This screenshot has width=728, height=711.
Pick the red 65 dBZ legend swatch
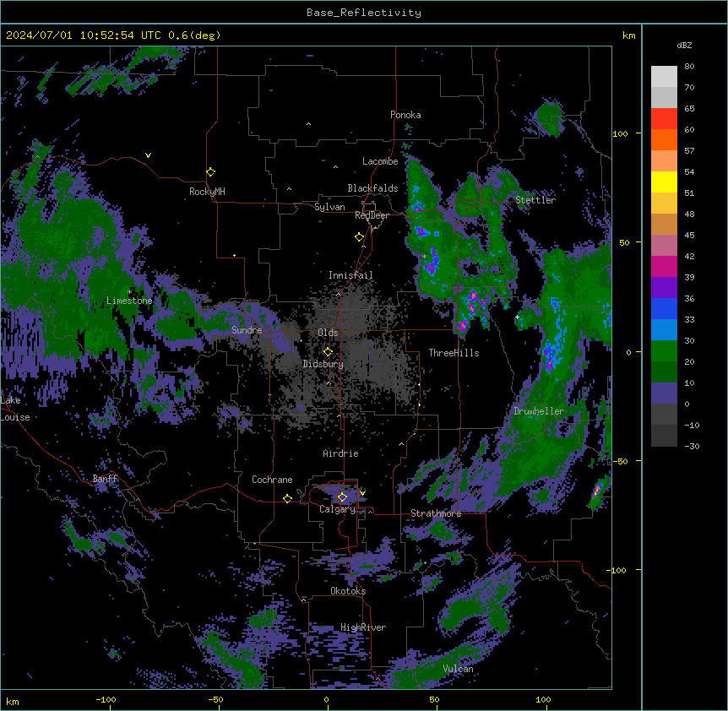(664, 118)
